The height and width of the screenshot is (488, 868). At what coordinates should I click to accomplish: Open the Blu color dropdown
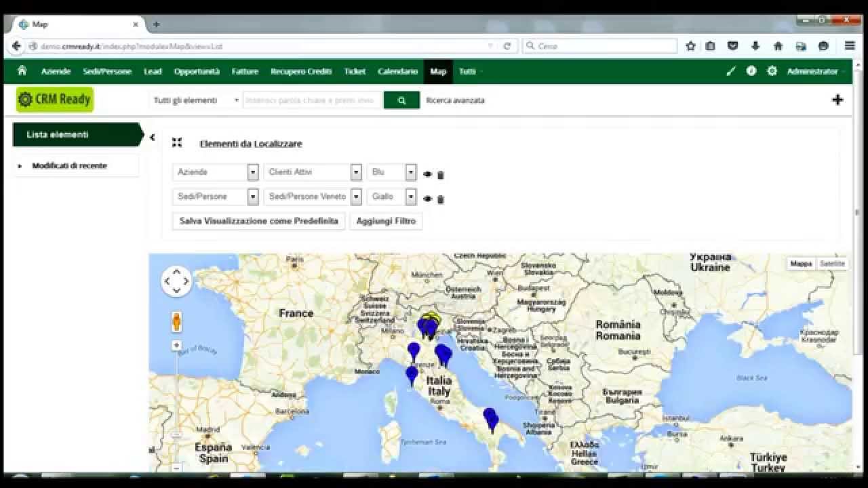tap(391, 172)
